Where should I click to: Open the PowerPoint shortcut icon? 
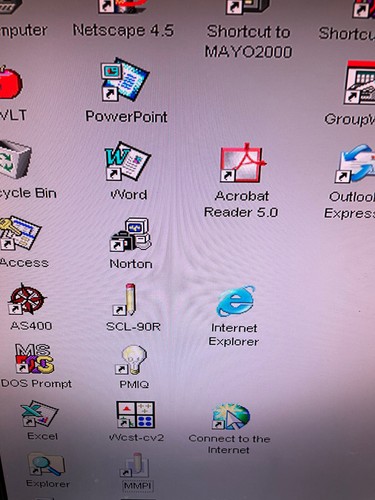coord(125,80)
